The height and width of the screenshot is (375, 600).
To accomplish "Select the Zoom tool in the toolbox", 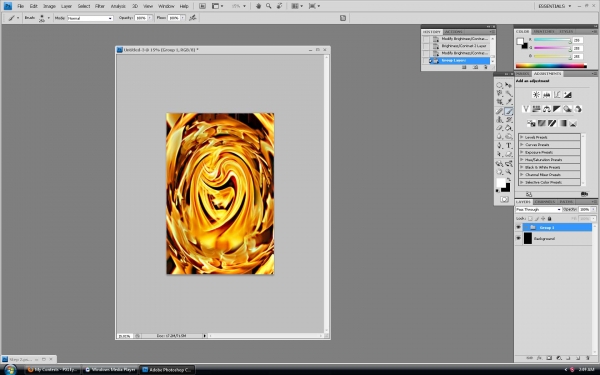I will [509, 172].
